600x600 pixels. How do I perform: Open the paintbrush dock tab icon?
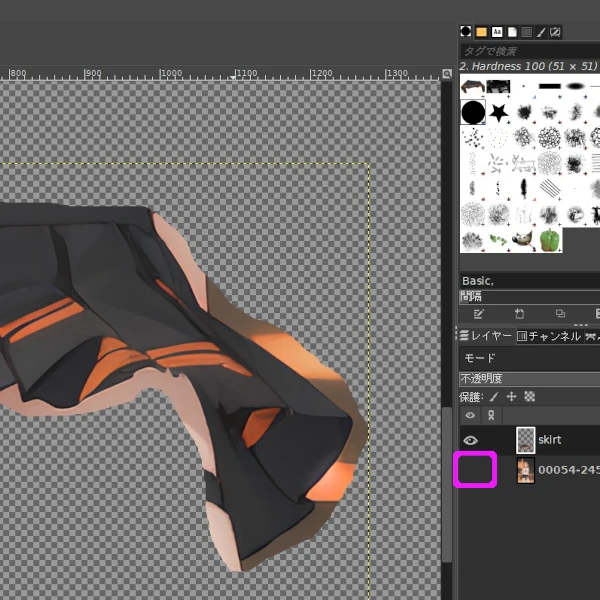click(x=541, y=32)
